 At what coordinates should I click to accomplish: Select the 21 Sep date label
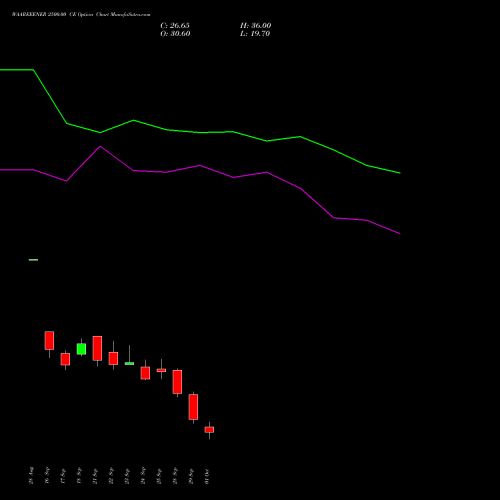95,475
